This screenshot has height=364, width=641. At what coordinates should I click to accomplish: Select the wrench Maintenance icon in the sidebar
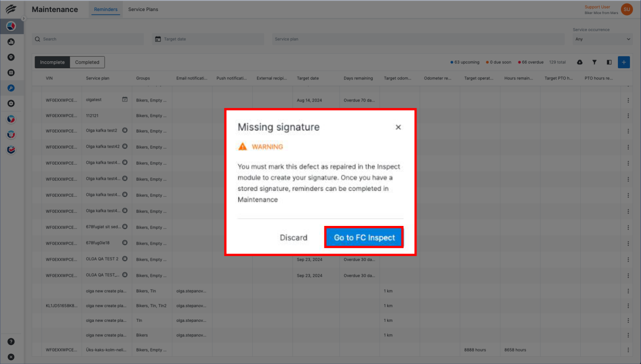(11, 88)
